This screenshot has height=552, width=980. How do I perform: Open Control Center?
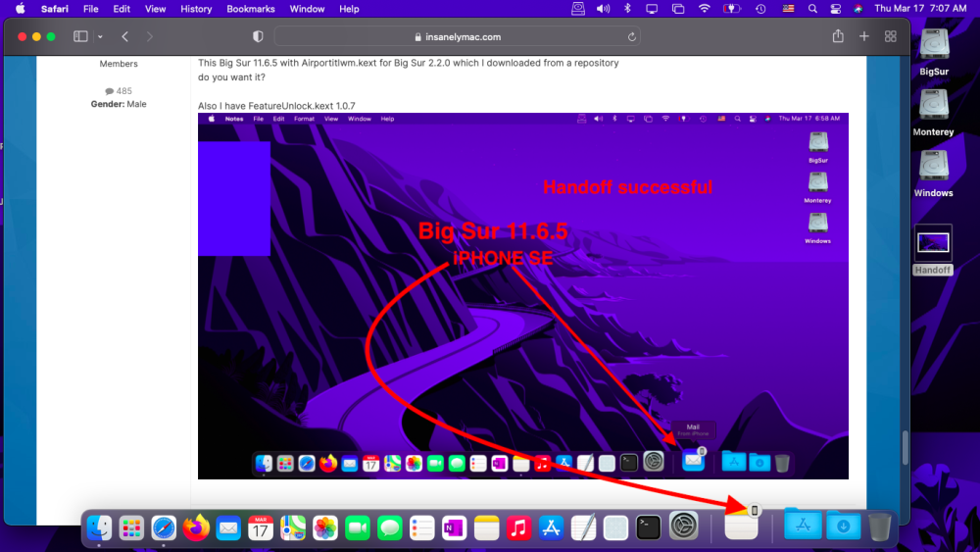pyautogui.click(x=836, y=9)
